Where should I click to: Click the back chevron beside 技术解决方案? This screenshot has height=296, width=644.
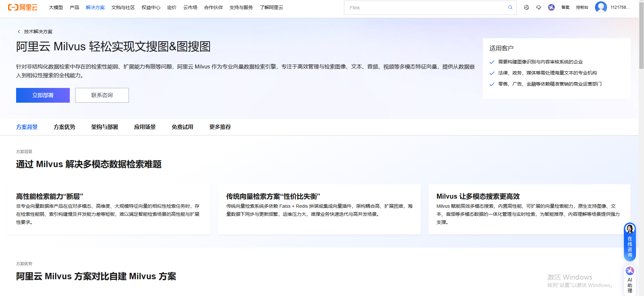coord(19,32)
